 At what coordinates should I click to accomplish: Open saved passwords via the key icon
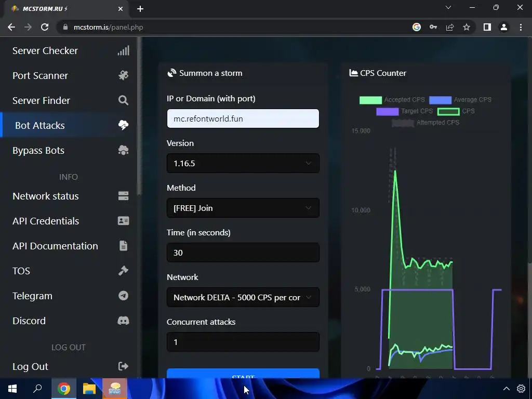433,27
